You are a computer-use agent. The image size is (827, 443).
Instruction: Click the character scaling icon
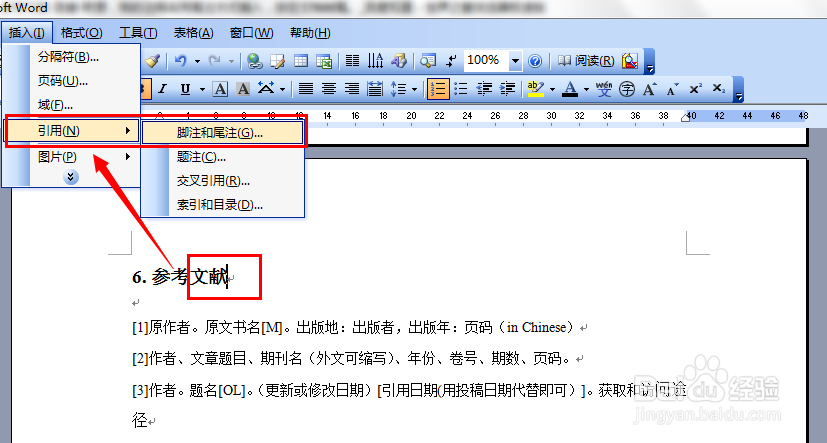(x=266, y=89)
